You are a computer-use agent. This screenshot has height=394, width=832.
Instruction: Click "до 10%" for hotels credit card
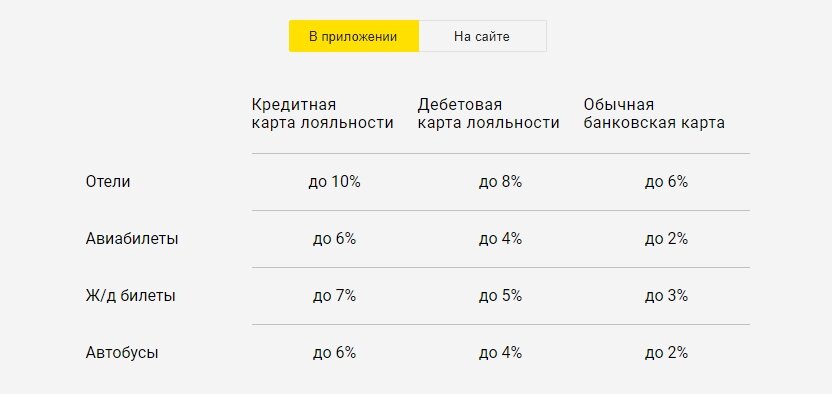[334, 182]
